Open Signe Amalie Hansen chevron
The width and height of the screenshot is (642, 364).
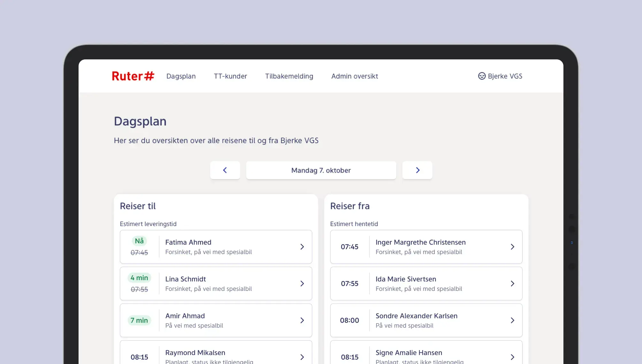pos(512,357)
